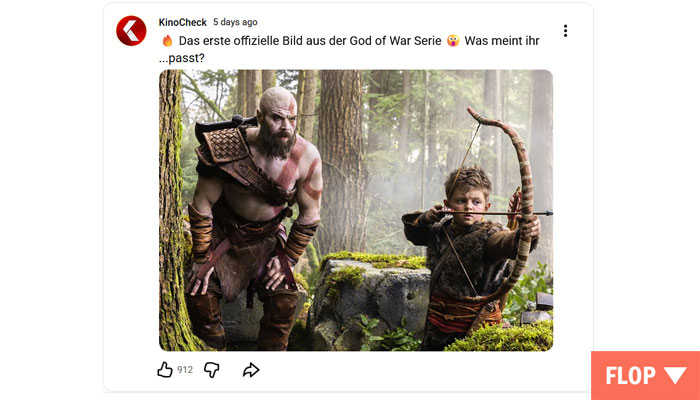Visit the KinoCheck channel name link
The image size is (700, 400).
[x=183, y=22]
